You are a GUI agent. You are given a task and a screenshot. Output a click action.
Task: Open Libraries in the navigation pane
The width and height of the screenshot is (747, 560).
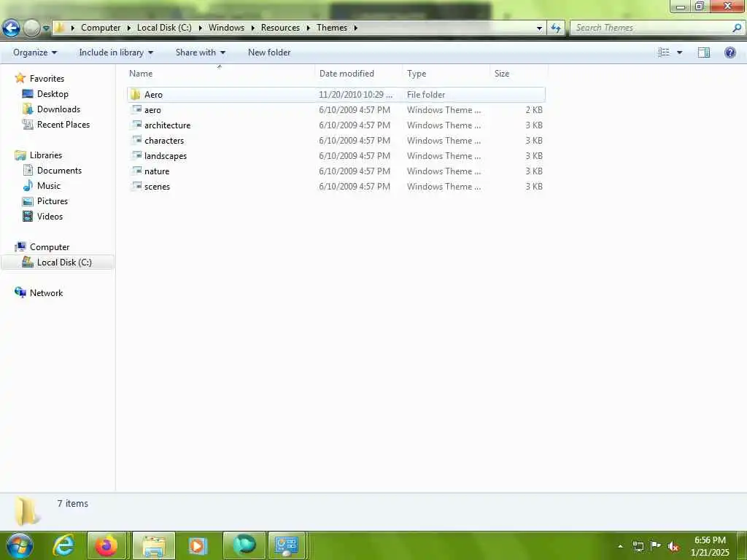click(x=46, y=155)
